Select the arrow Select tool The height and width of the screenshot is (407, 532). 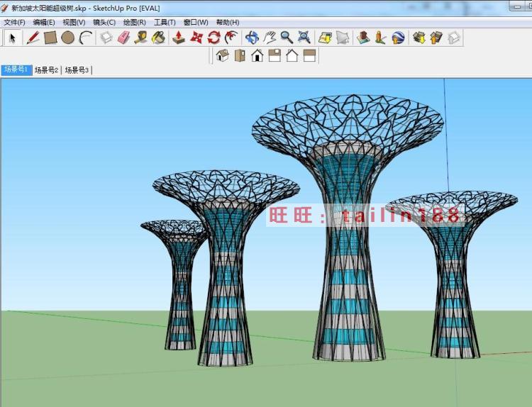[x=13, y=38]
